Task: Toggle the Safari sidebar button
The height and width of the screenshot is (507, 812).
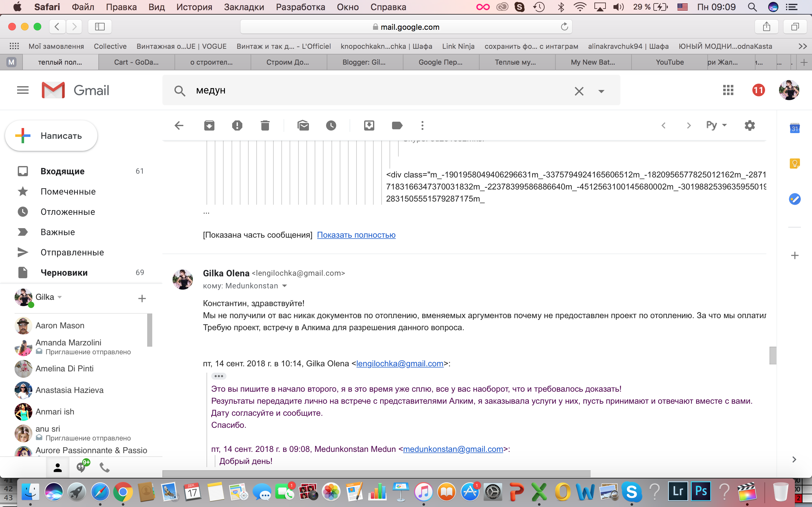Action: click(100, 27)
